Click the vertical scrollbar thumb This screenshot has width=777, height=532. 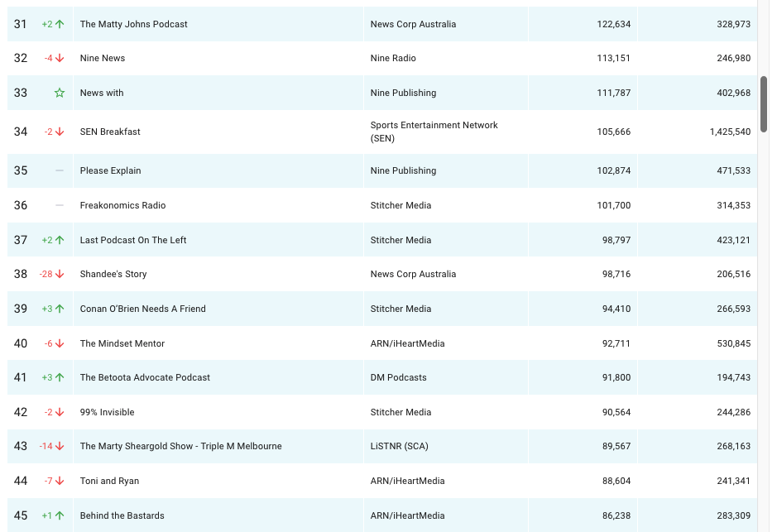pyautogui.click(x=764, y=103)
